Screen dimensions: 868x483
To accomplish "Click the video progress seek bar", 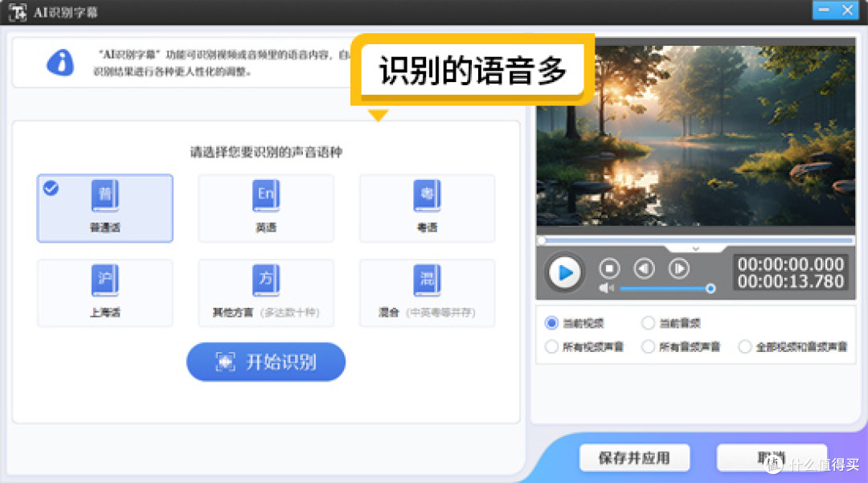I will pos(696,240).
